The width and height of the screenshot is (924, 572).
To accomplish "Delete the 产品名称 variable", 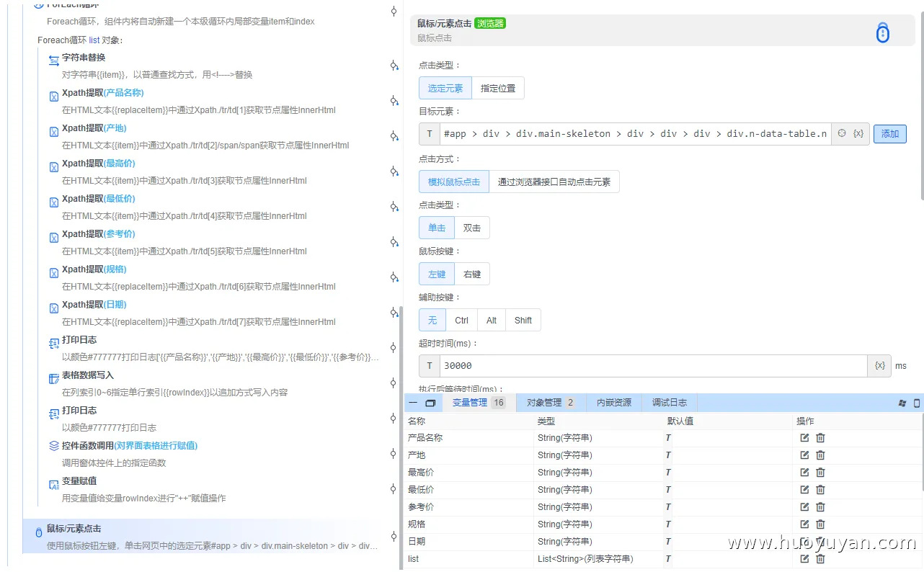I will pos(820,438).
